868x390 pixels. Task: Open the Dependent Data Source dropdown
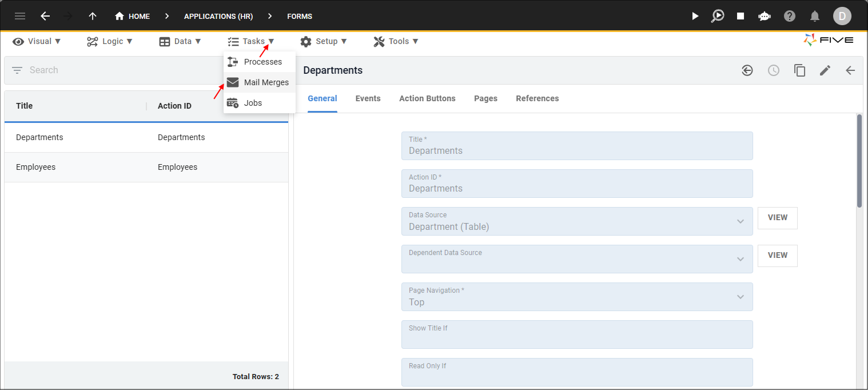coord(577,259)
